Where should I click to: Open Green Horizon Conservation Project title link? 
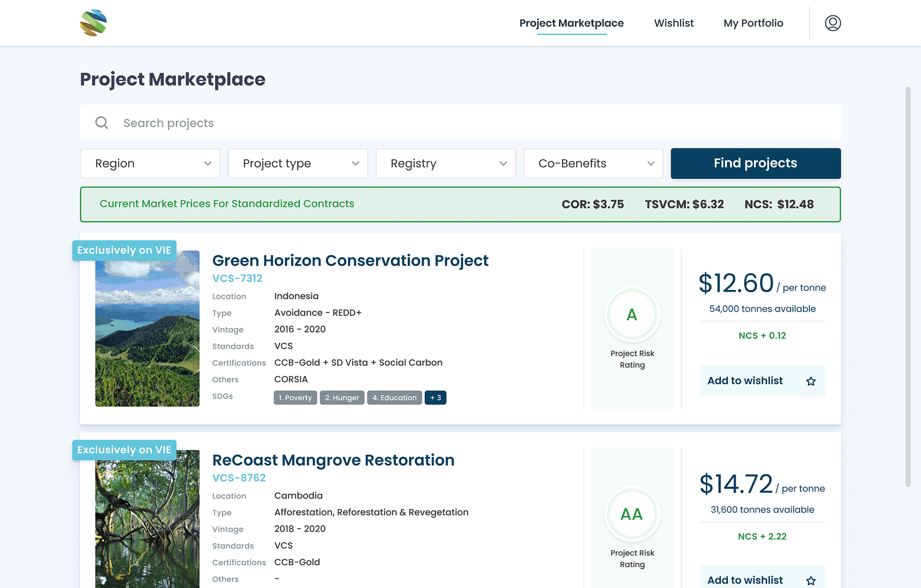tap(350, 261)
